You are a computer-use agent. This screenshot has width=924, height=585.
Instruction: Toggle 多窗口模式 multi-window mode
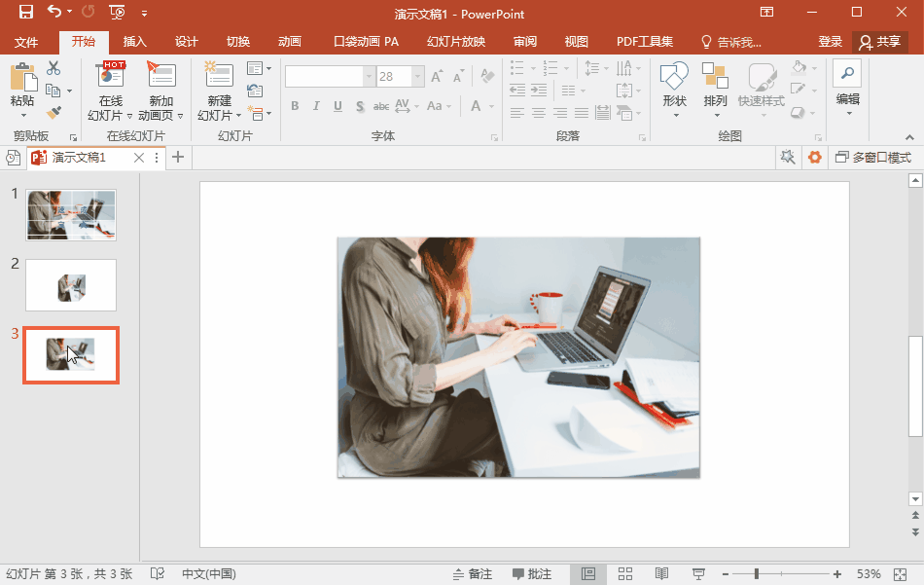coord(872,158)
